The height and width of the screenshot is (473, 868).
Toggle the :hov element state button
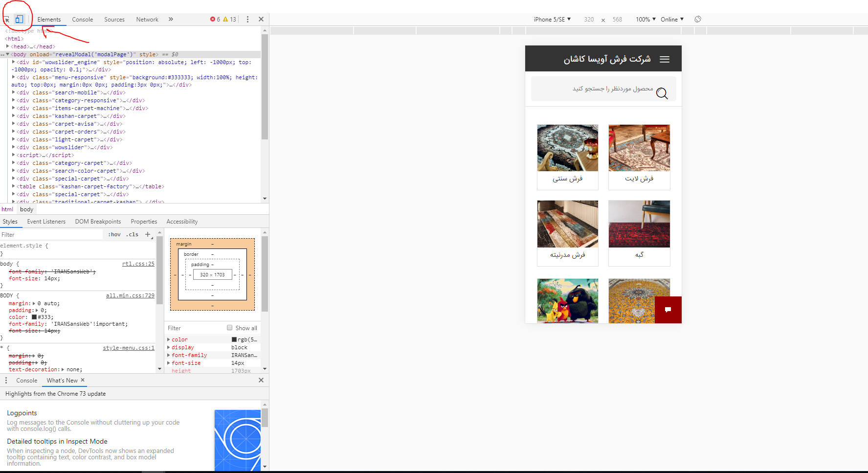pyautogui.click(x=114, y=234)
